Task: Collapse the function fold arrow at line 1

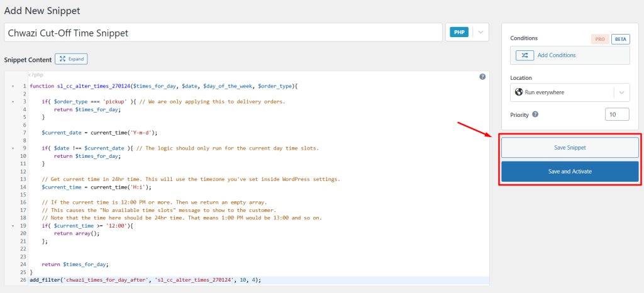Action: [13, 87]
